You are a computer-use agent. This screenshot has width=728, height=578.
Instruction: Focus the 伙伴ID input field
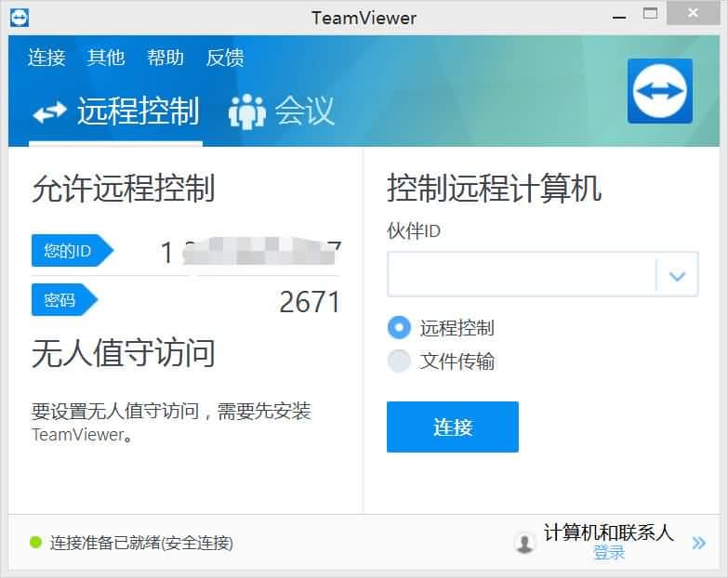(x=522, y=274)
